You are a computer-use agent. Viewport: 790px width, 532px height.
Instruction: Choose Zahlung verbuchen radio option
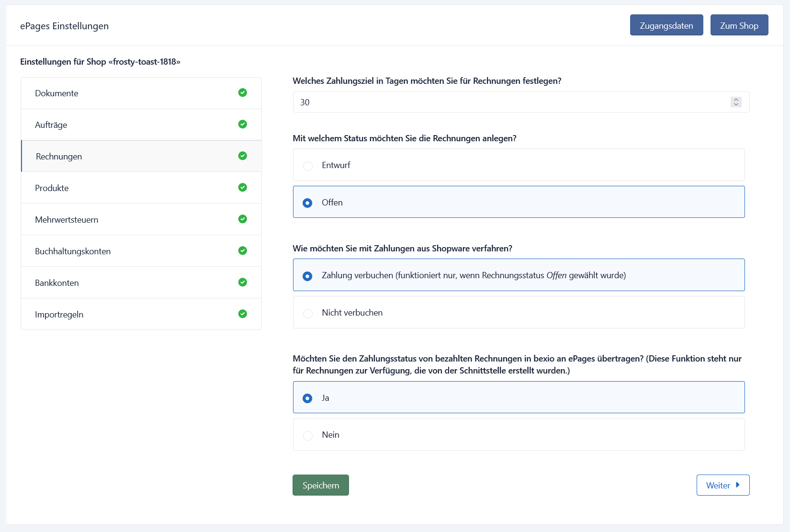coord(307,276)
